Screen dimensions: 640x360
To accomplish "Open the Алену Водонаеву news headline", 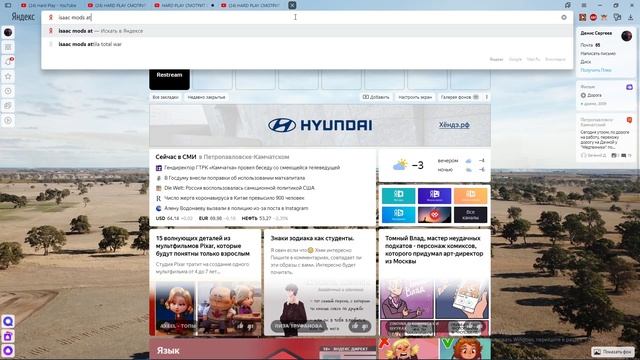I will point(236,208).
